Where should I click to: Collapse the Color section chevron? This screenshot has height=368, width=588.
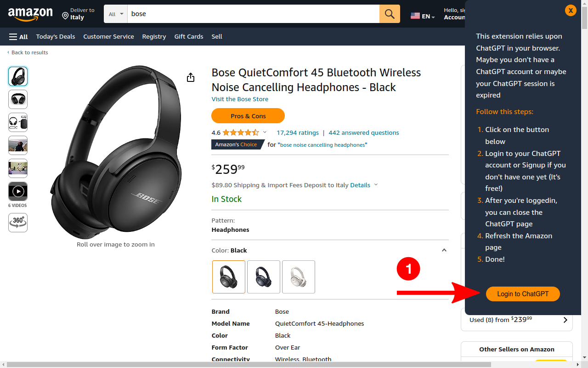[444, 250]
